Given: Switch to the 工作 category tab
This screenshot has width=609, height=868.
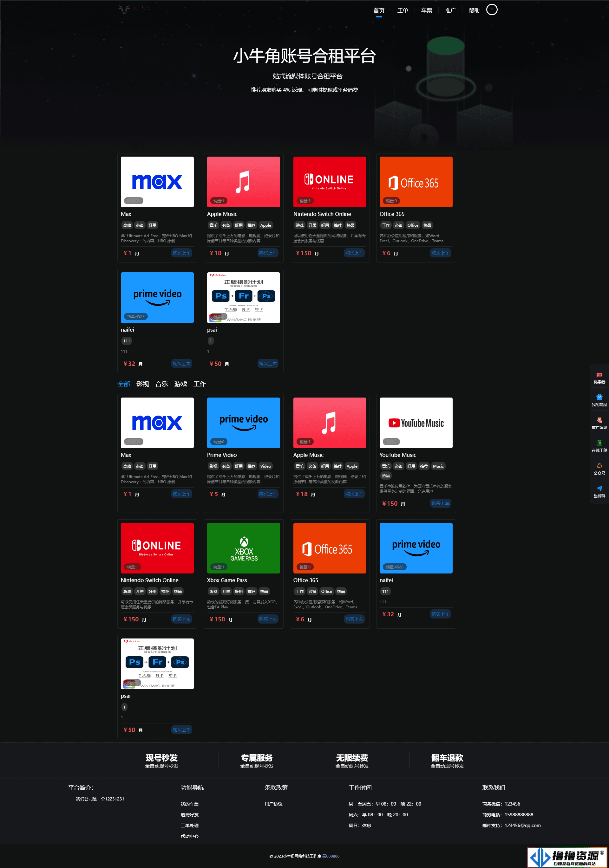Looking at the screenshot, I should (x=200, y=384).
